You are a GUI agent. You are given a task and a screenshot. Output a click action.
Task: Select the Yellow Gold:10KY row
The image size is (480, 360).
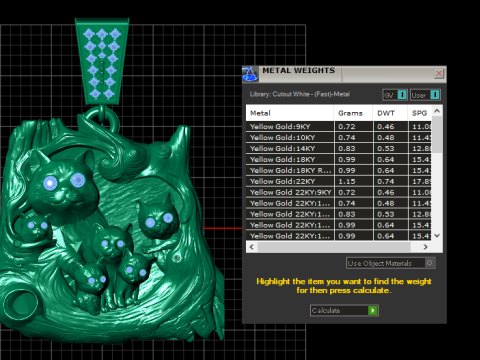click(339, 137)
